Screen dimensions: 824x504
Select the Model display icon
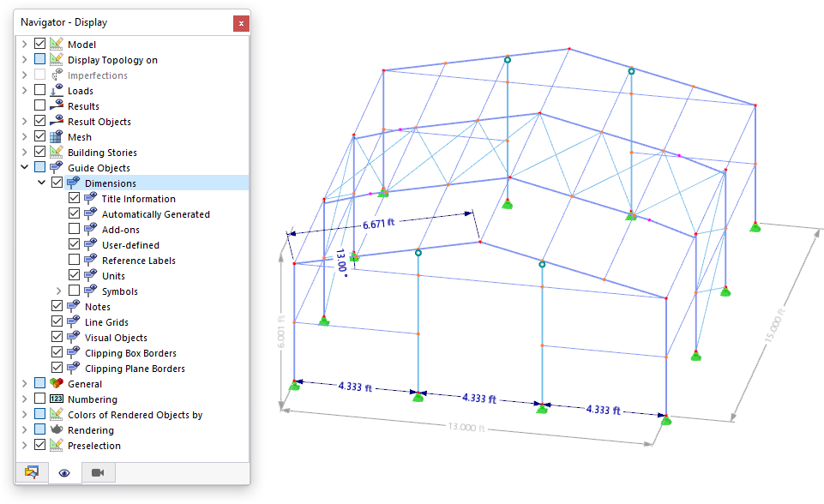click(x=57, y=44)
